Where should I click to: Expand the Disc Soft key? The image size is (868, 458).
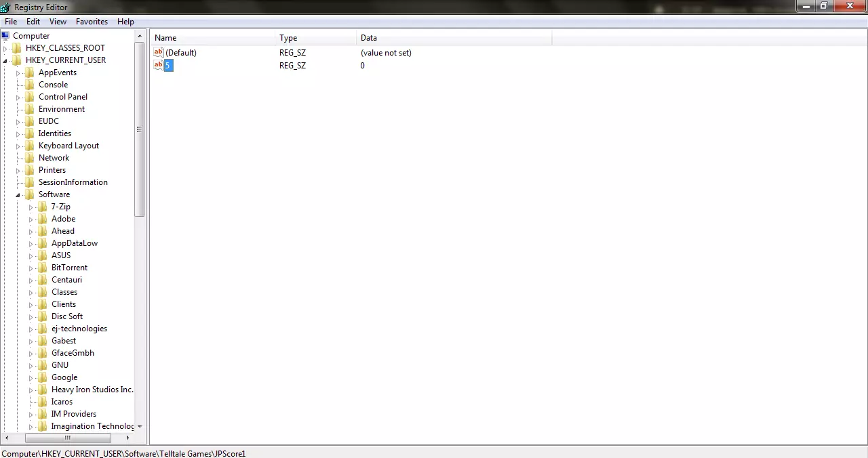tap(31, 317)
